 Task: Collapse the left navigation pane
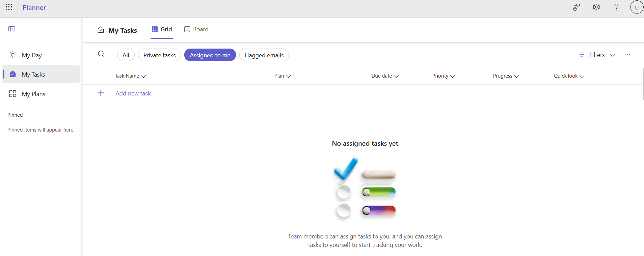pyautogui.click(x=12, y=29)
